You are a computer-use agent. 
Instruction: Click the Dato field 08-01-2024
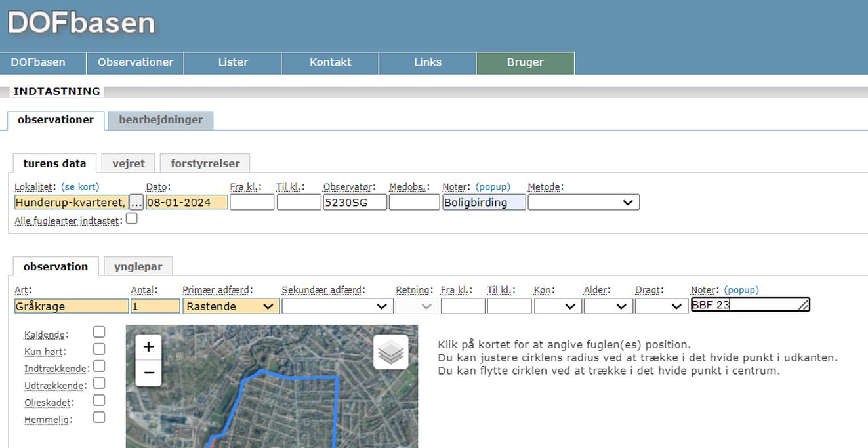pos(187,202)
